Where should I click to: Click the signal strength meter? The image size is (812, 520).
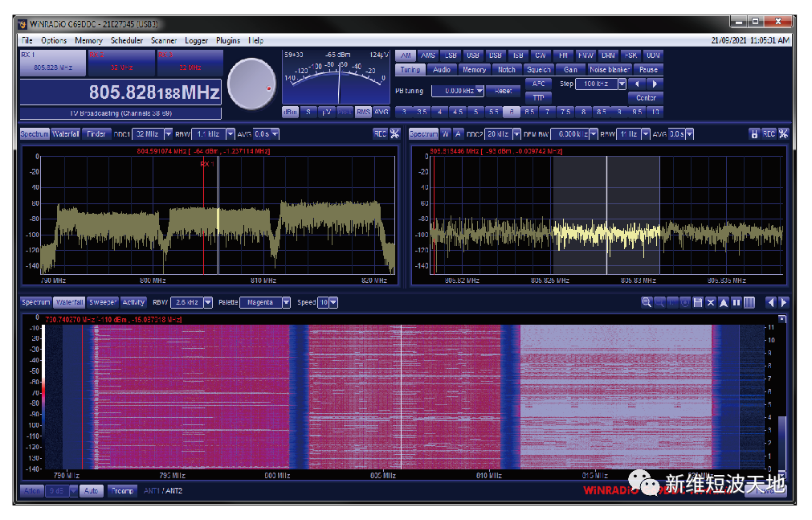point(336,76)
